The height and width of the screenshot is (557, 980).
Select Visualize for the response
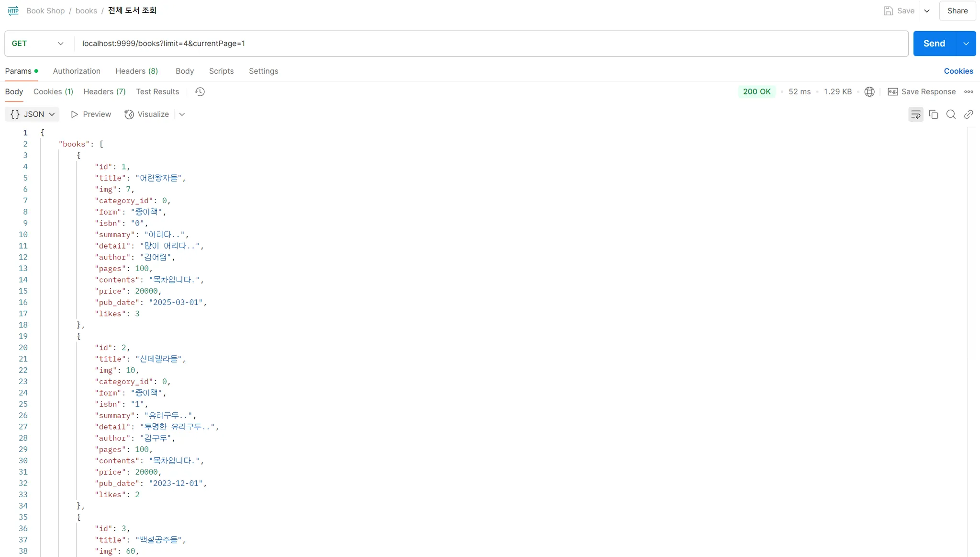point(146,114)
